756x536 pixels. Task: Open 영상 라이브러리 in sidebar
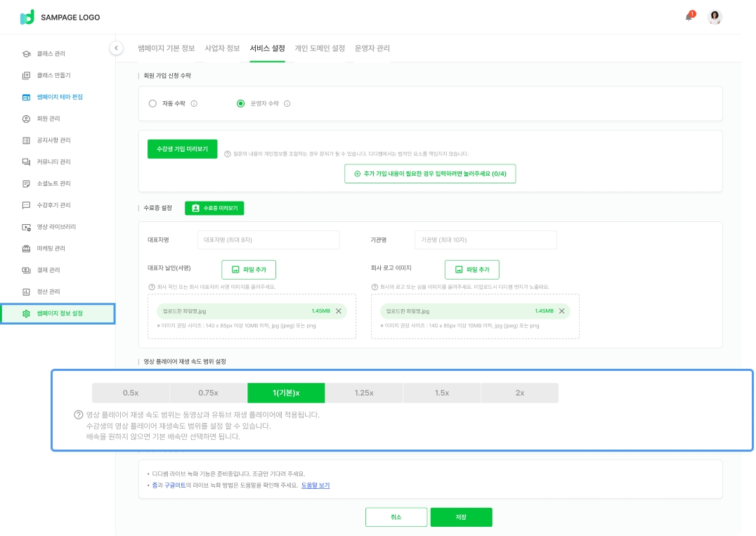(x=56, y=227)
